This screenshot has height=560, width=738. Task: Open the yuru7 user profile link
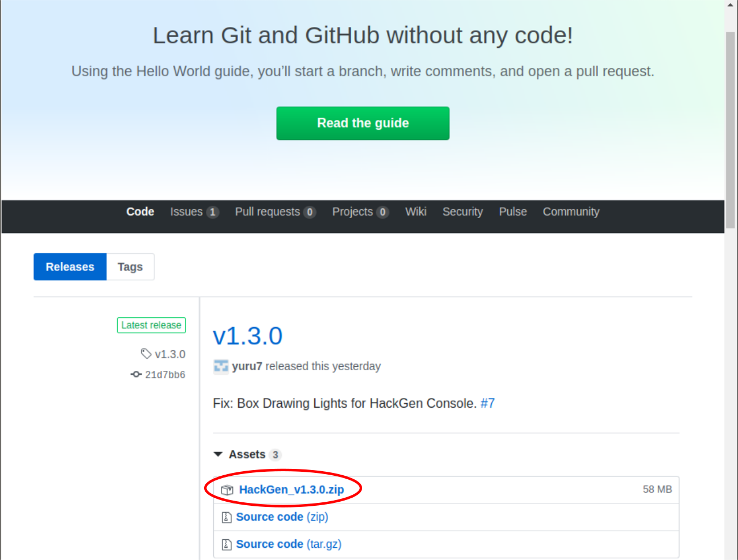(x=247, y=366)
